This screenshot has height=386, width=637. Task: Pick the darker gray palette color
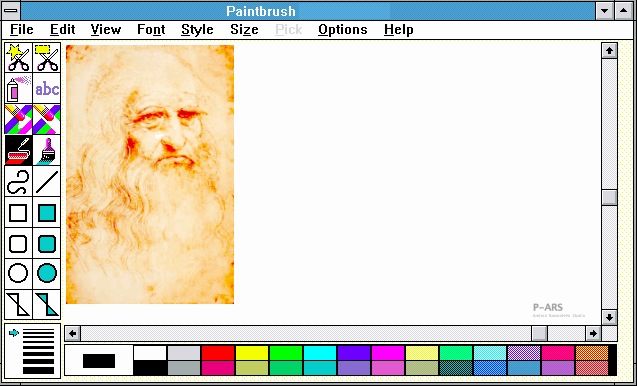pos(184,368)
